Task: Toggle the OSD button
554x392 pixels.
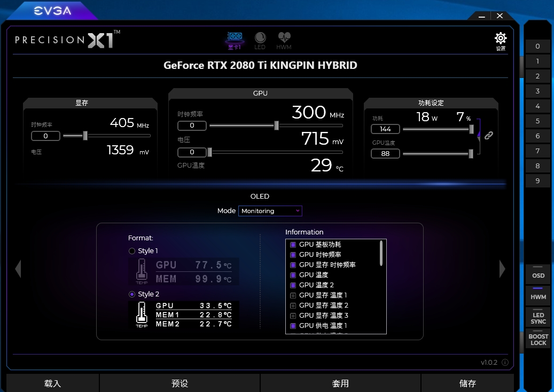Action: (538, 273)
